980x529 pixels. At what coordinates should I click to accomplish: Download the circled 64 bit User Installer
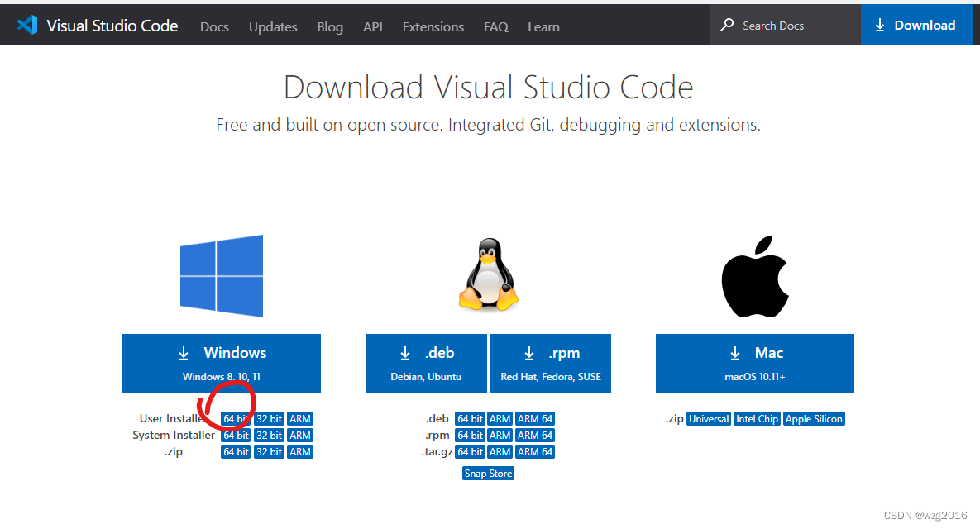tap(235, 418)
